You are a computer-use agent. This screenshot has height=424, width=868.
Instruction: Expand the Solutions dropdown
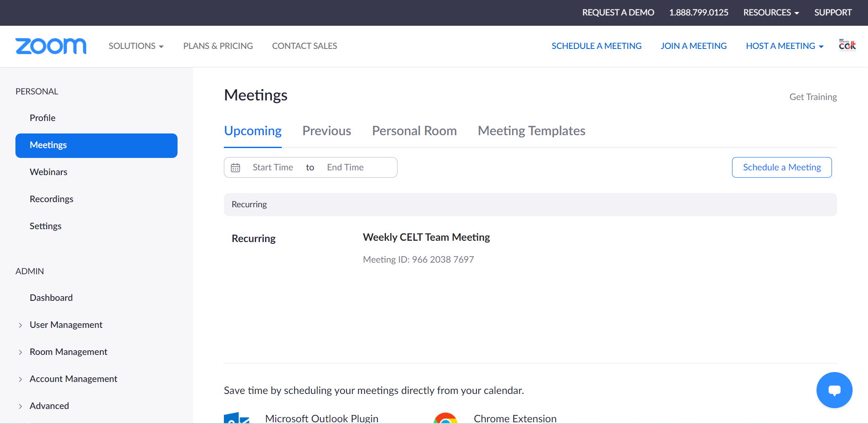pyautogui.click(x=136, y=46)
